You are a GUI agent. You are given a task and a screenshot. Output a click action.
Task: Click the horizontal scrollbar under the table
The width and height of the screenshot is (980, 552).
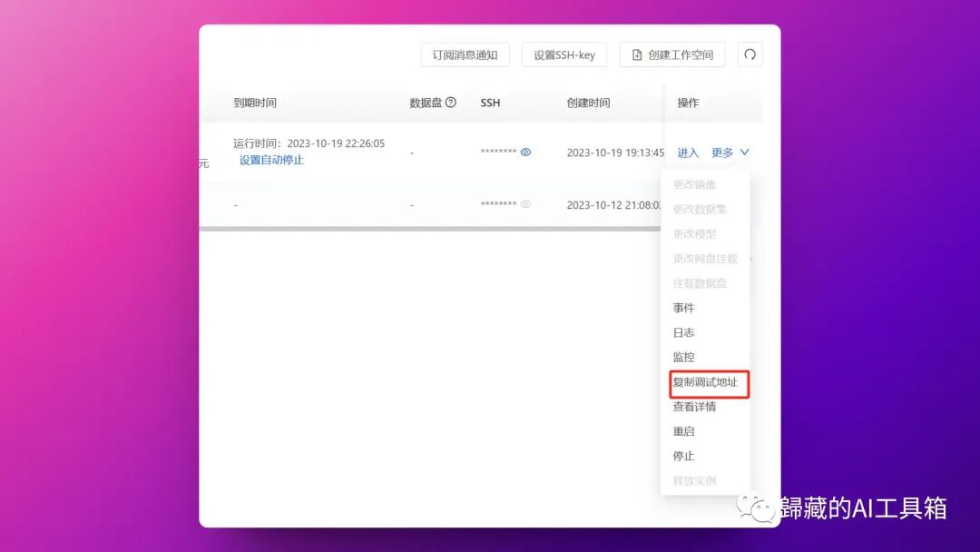click(430, 229)
